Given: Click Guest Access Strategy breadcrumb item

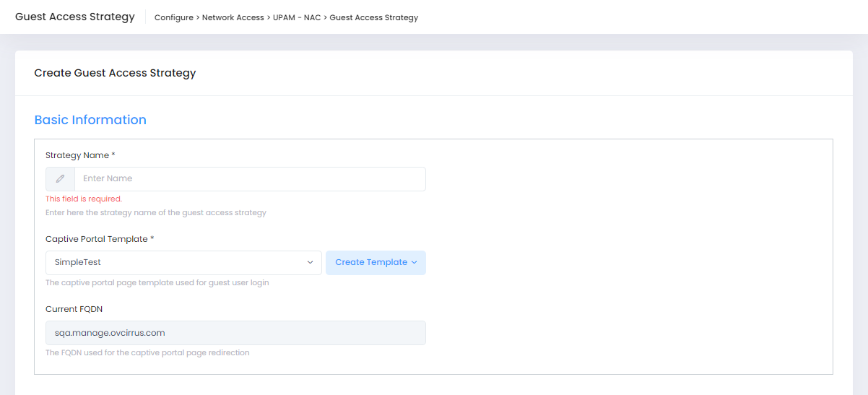Looking at the screenshot, I should click(374, 17).
